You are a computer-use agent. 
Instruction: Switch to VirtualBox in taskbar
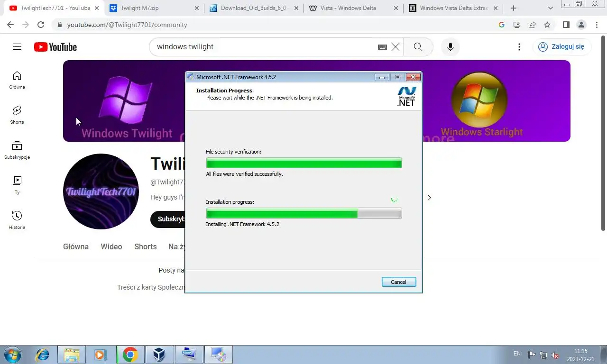(x=159, y=355)
